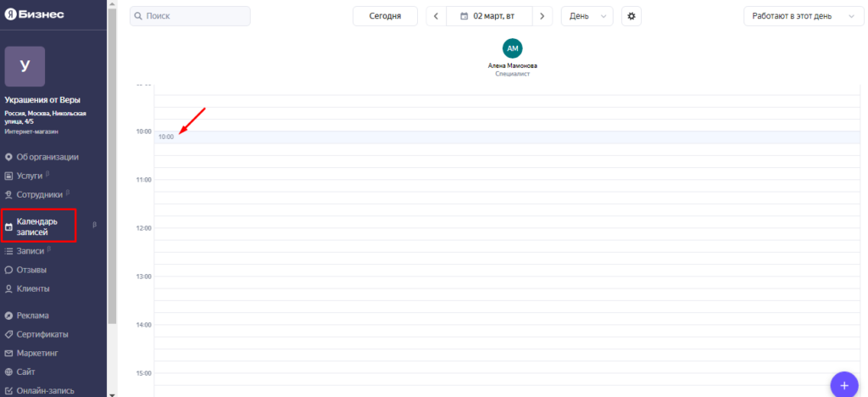The image size is (868, 397).
Task: Click the globe icon beside Сайт
Action: (x=8, y=372)
